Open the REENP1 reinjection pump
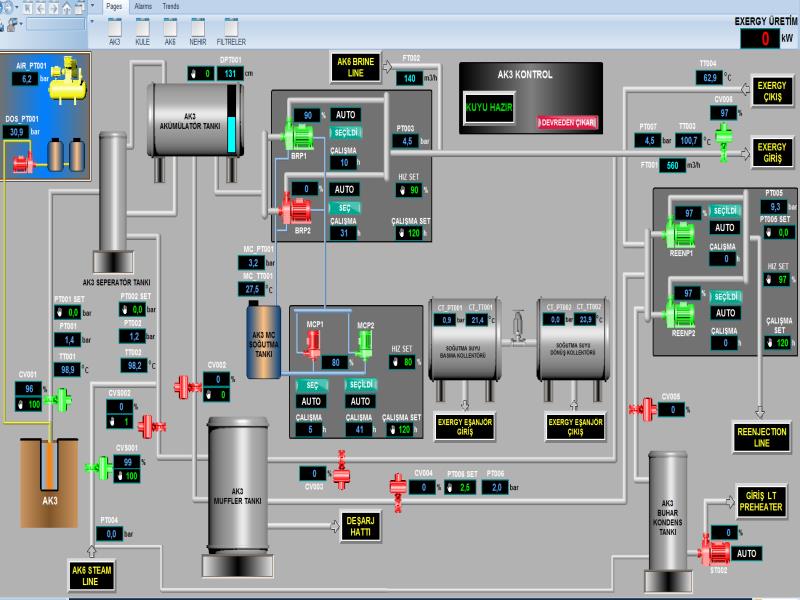This screenshot has height=600, width=800. [680, 234]
